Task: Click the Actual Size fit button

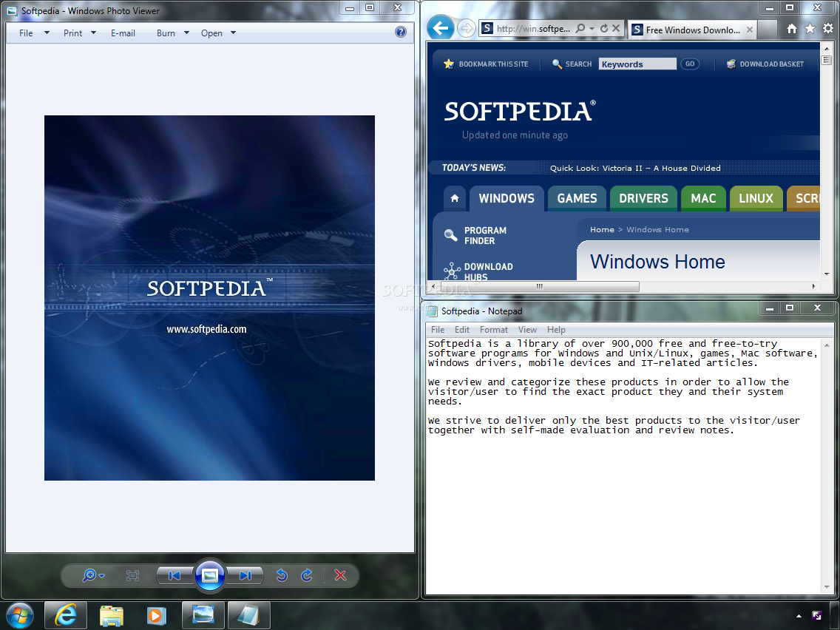Action: 132,575
